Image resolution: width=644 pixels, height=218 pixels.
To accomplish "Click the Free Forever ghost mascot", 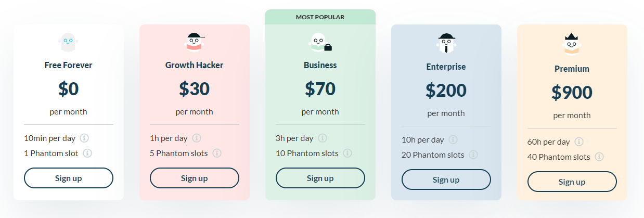I will click(x=69, y=42).
